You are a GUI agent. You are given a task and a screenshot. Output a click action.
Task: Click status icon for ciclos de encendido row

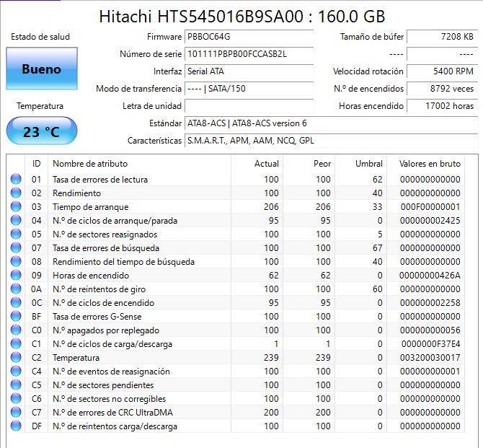click(x=16, y=303)
